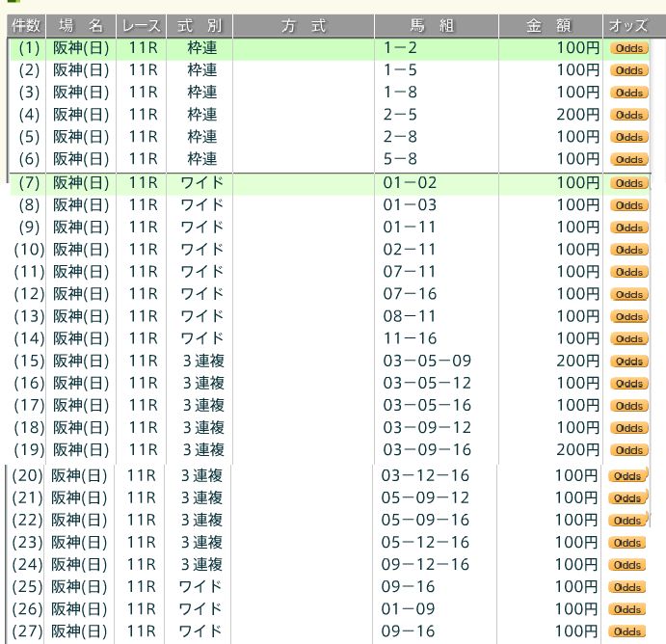The width and height of the screenshot is (666, 644).
Task: Open Odds for 3連複 03−05−09
Action: pyautogui.click(x=628, y=362)
